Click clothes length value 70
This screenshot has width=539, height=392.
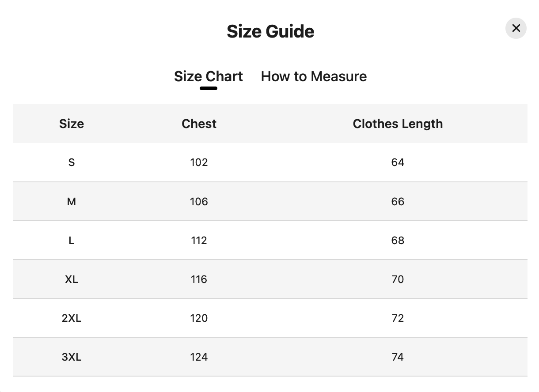pyautogui.click(x=398, y=279)
